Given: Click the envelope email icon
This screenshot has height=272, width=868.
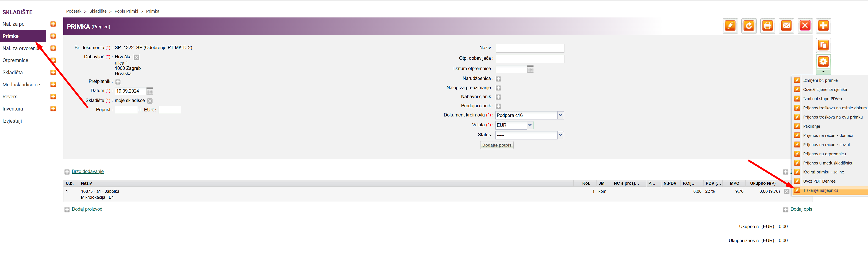Looking at the screenshot, I should point(786,26).
